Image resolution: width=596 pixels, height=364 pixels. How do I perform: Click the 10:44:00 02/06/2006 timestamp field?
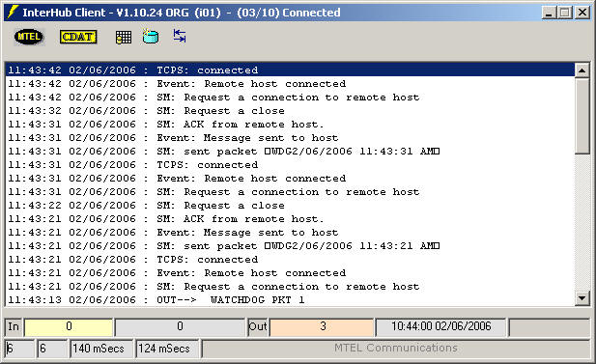pyautogui.click(x=440, y=326)
